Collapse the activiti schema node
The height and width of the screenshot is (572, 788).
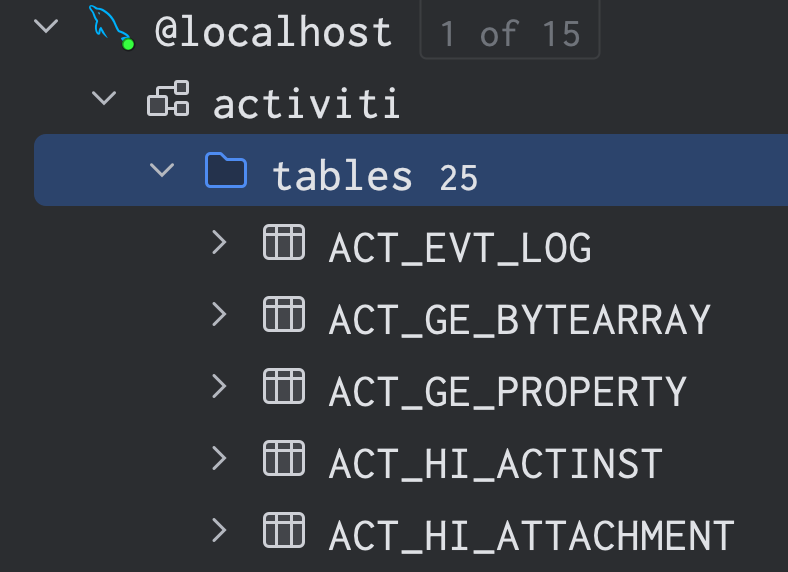(104, 98)
